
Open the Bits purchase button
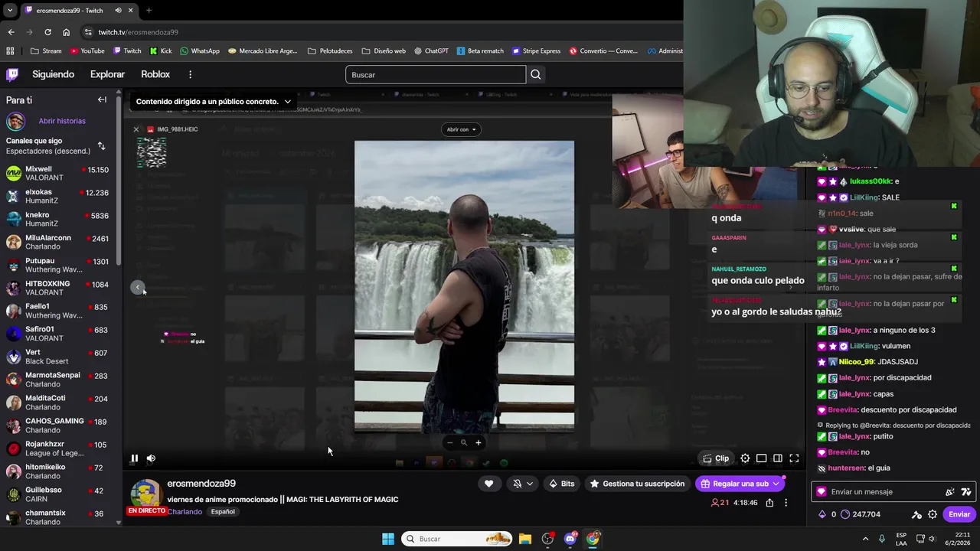(562, 484)
